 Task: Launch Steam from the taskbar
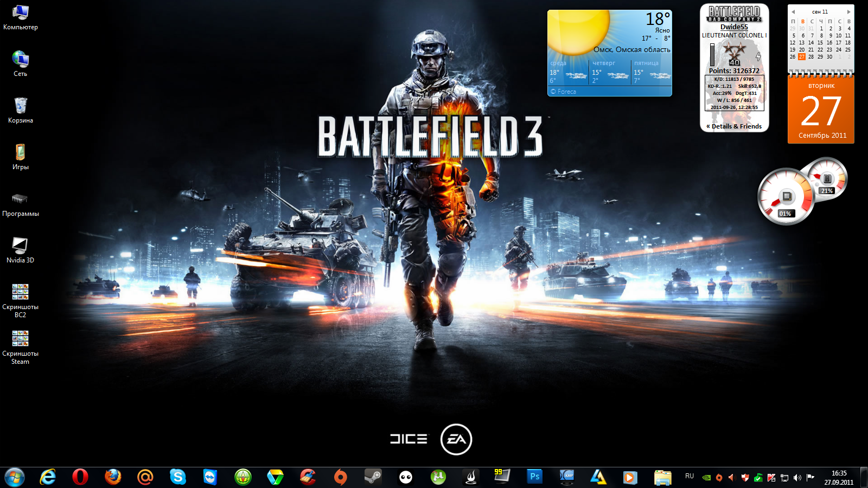click(373, 477)
